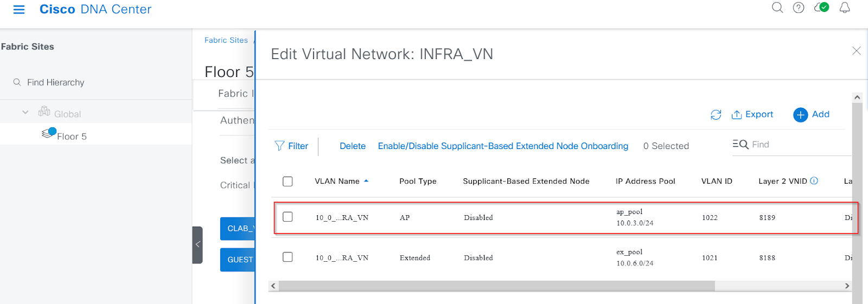Select Floor 5 in the hierarchy

click(72, 137)
